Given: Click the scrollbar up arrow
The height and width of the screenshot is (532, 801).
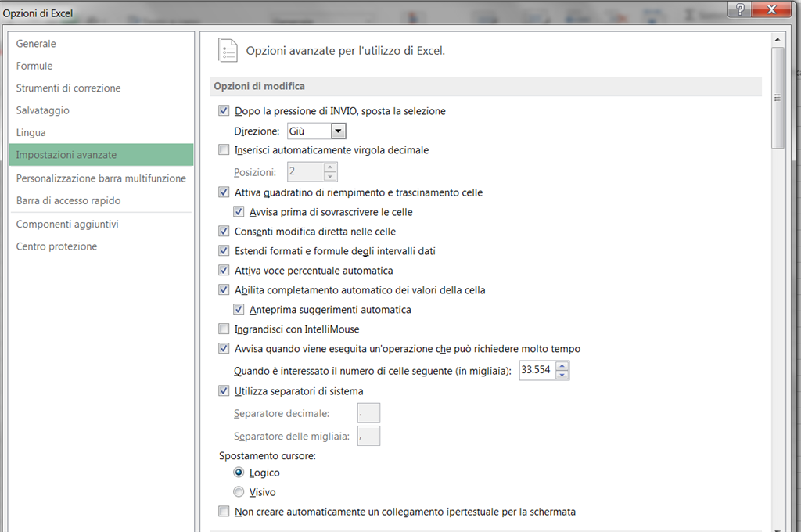Looking at the screenshot, I should point(778,39).
